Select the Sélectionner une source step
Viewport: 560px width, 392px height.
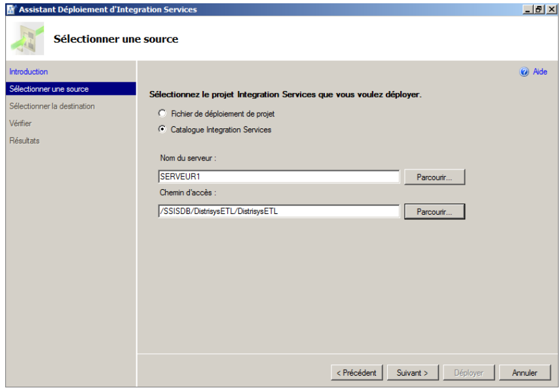[49, 89]
